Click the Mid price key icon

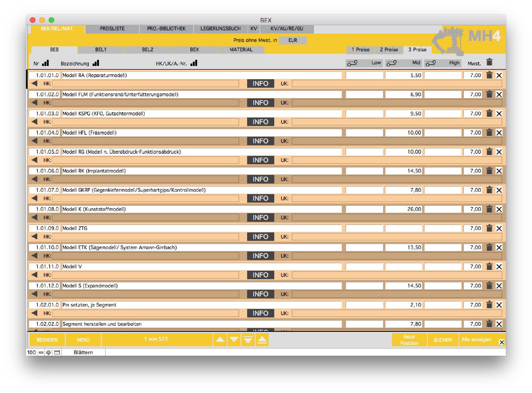click(x=392, y=63)
